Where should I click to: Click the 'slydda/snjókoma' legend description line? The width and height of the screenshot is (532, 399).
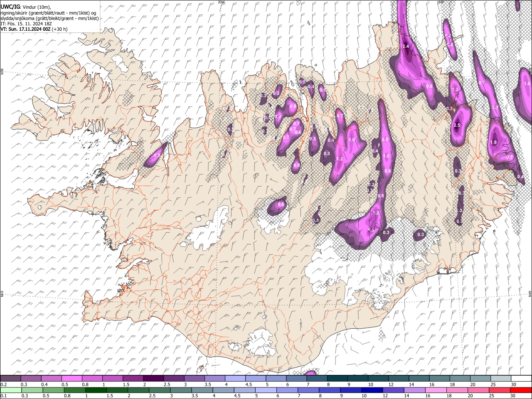pyautogui.click(x=49, y=18)
